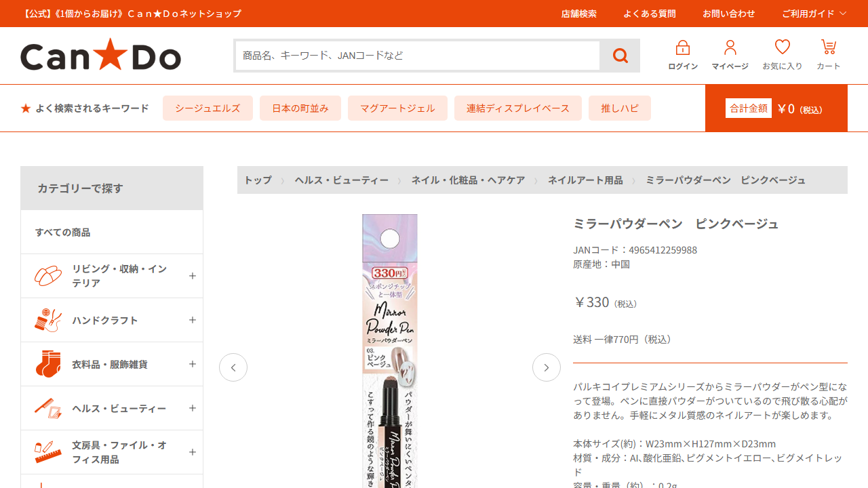Click the シージュエルズ keyword tag
The height and width of the screenshot is (488, 868).
pyautogui.click(x=208, y=108)
